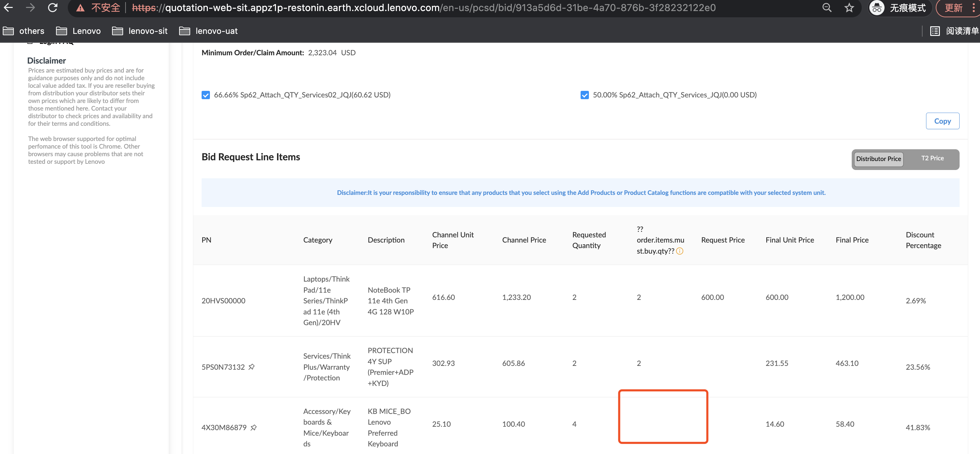Click the 无痕模式 incognito mode icon
This screenshot has width=980, height=454.
pos(876,9)
